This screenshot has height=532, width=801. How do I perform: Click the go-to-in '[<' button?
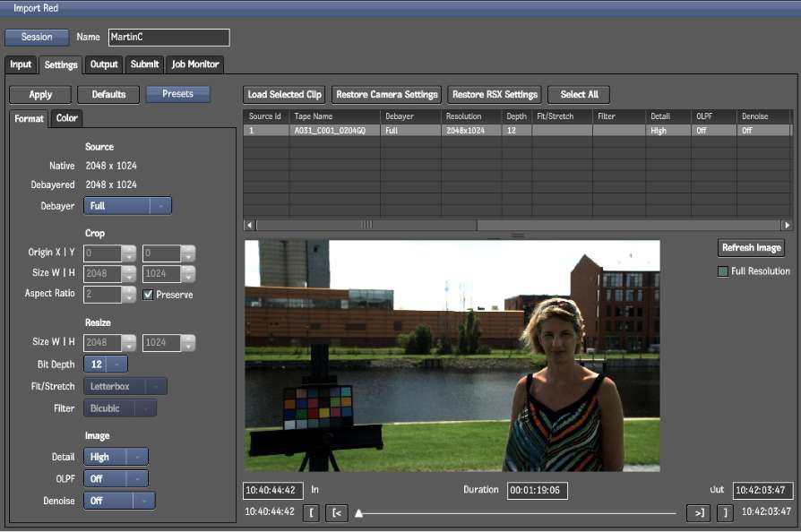click(337, 512)
